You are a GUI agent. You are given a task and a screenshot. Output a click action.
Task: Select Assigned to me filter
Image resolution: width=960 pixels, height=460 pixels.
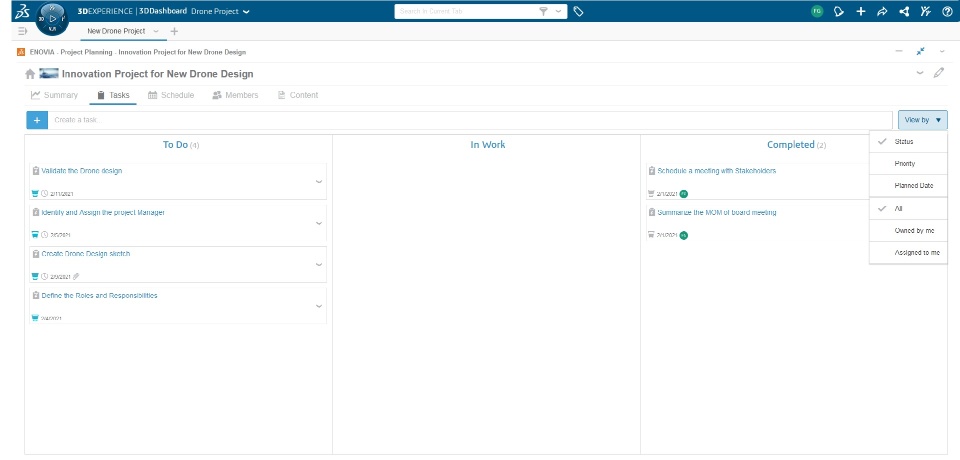point(908,252)
